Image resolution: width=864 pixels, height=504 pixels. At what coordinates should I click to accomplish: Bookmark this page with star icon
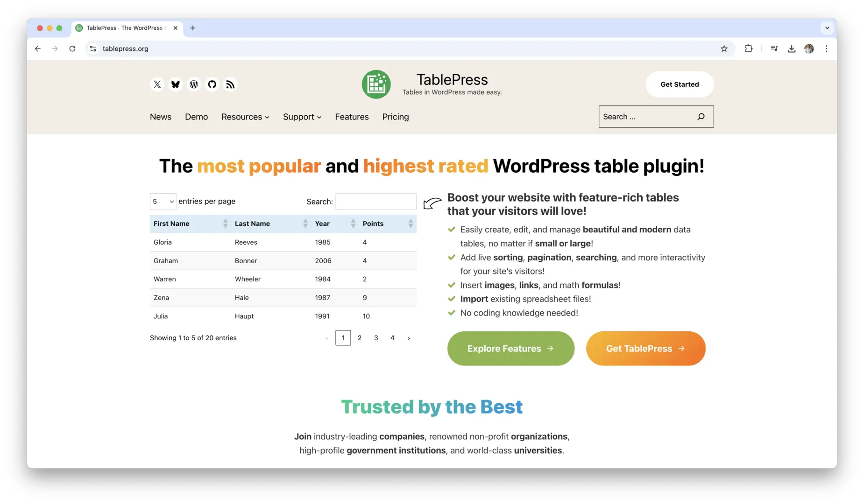pos(724,49)
